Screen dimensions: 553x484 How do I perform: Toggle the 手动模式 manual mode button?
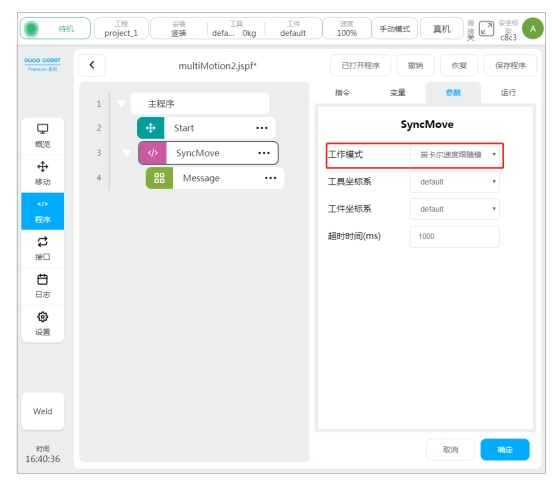pyautogui.click(x=395, y=29)
